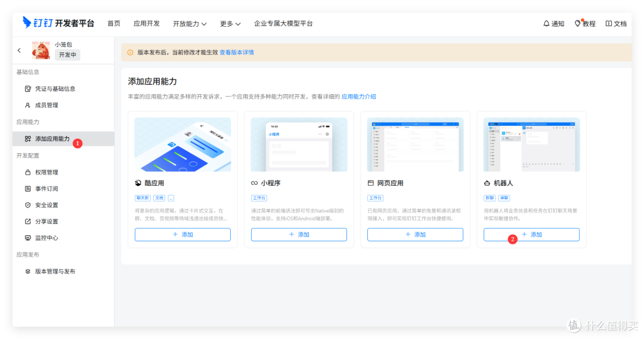Click the notification bell icon
The image size is (644, 339).
coord(546,23)
